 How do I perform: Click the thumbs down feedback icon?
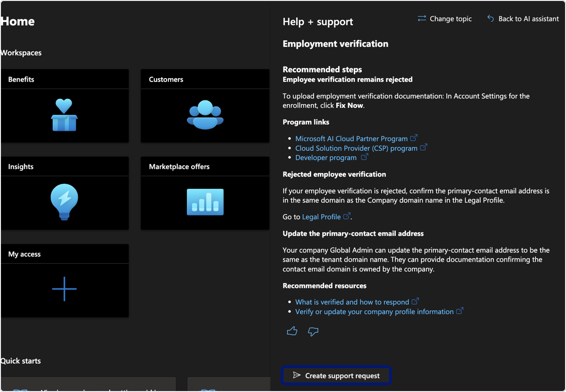point(313,332)
